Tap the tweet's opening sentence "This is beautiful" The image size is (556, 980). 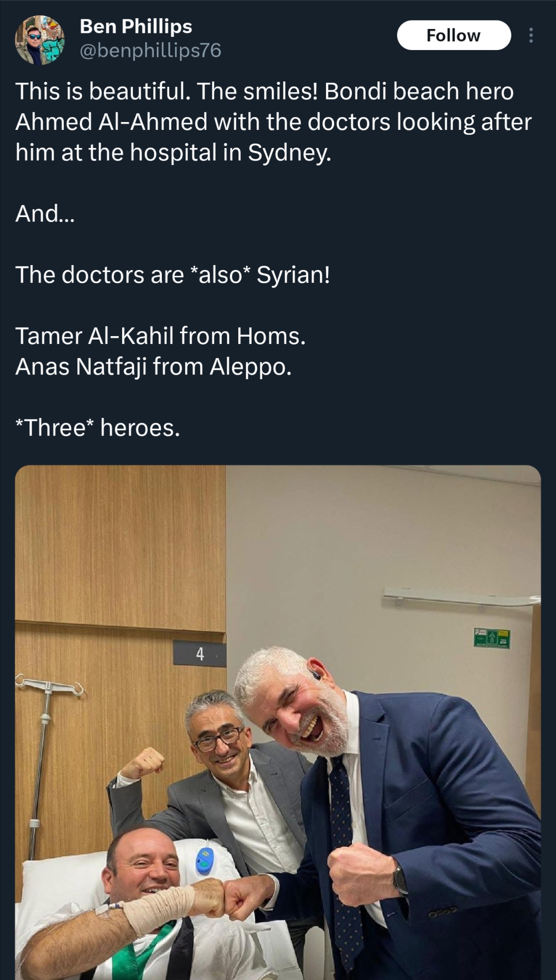point(102,92)
